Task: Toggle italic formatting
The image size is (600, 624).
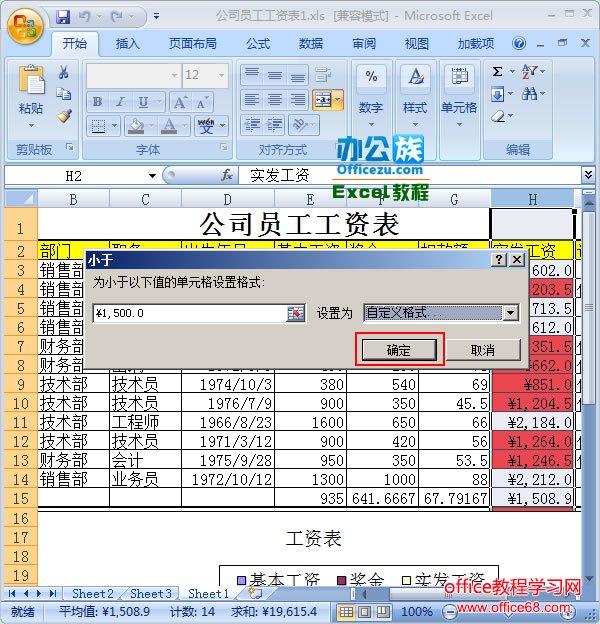Action: pos(120,102)
